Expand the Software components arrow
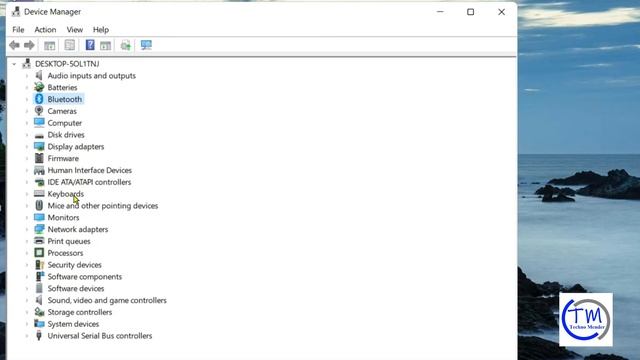640x360 pixels. pyautogui.click(x=27, y=277)
